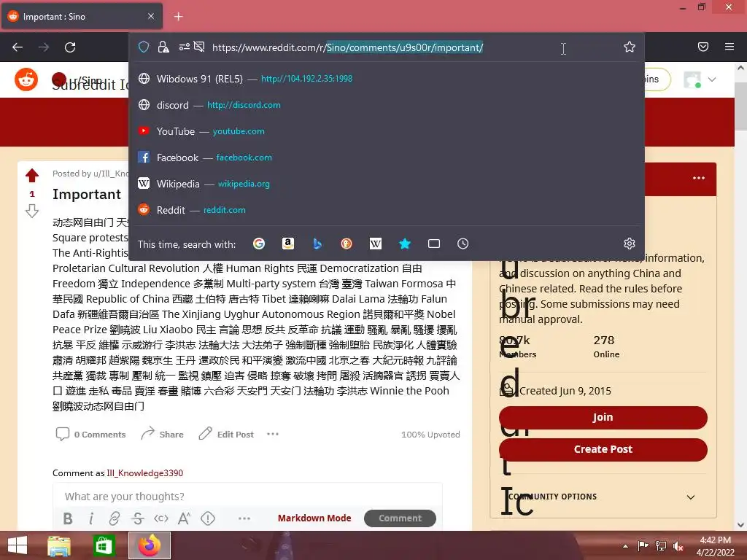Search bookmarks using the star shortcut
Screen dimensions: 747x560
point(404,244)
